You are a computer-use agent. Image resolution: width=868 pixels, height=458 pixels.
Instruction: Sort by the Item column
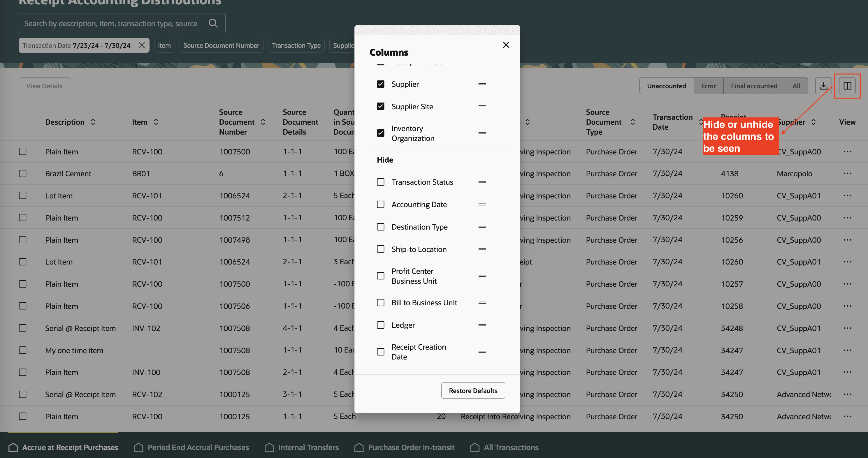pos(156,122)
